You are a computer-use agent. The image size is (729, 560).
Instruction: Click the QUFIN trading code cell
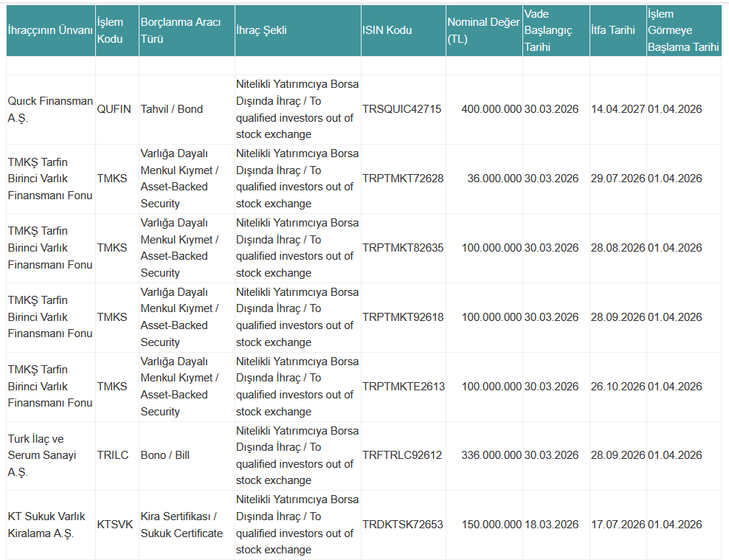[x=114, y=109]
